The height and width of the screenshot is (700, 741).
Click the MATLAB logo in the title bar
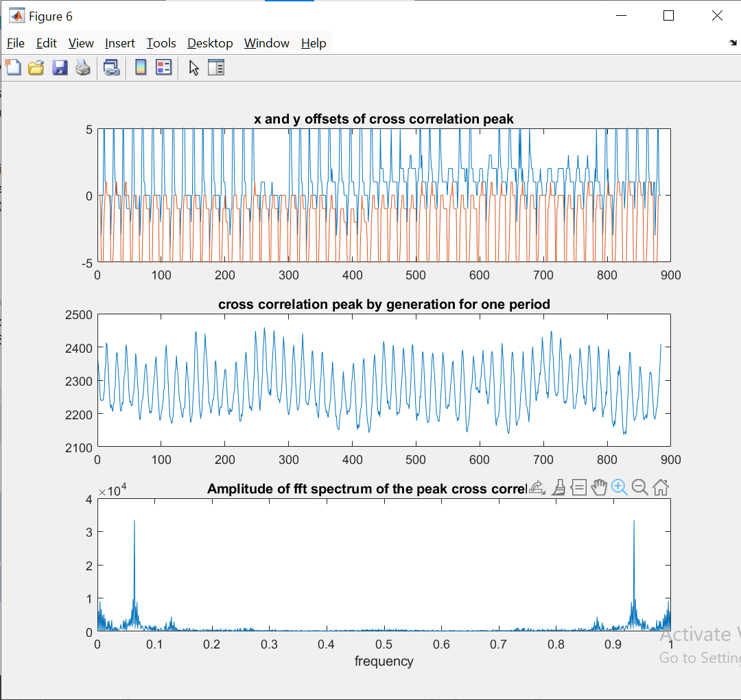[17, 16]
